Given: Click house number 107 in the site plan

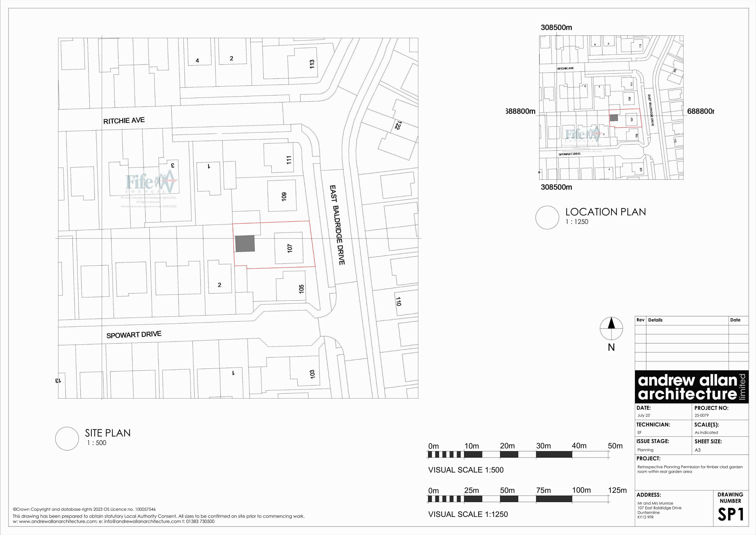Looking at the screenshot, I should pos(289,248).
